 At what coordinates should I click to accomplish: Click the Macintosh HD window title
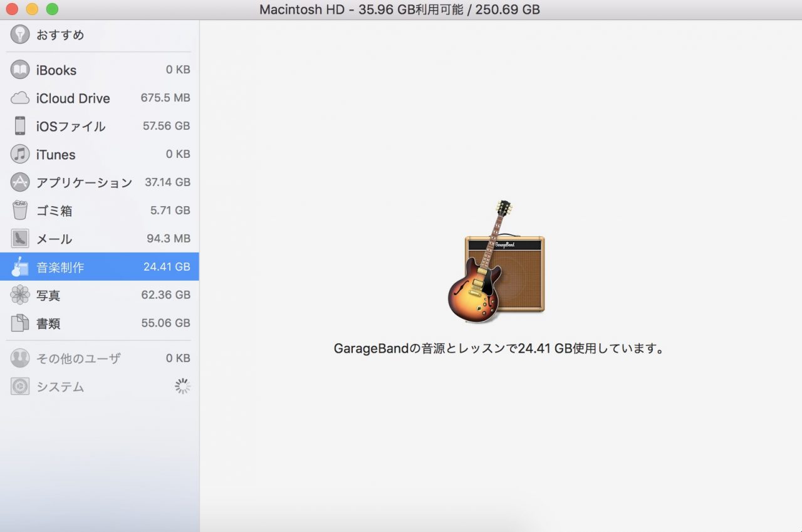click(x=400, y=9)
